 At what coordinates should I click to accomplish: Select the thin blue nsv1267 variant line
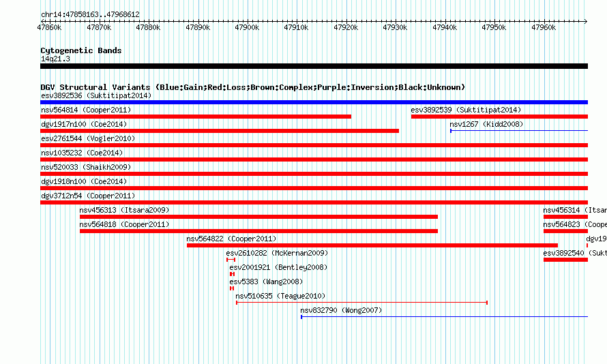click(519, 131)
